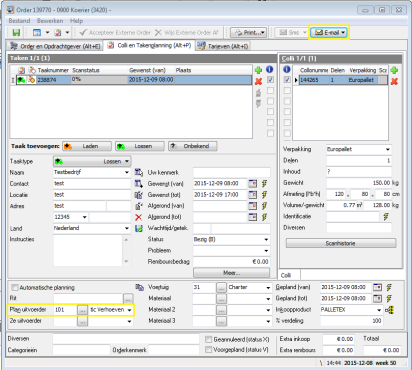412x370 pixels.
Task: Toggle checkbox for collo 144265
Action: point(287,80)
